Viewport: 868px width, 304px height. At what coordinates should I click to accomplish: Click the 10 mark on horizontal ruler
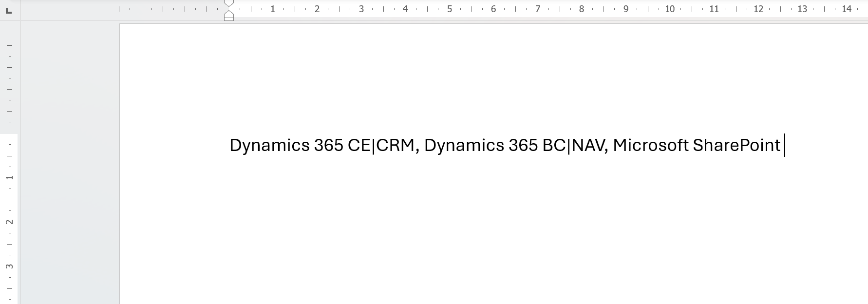click(670, 9)
